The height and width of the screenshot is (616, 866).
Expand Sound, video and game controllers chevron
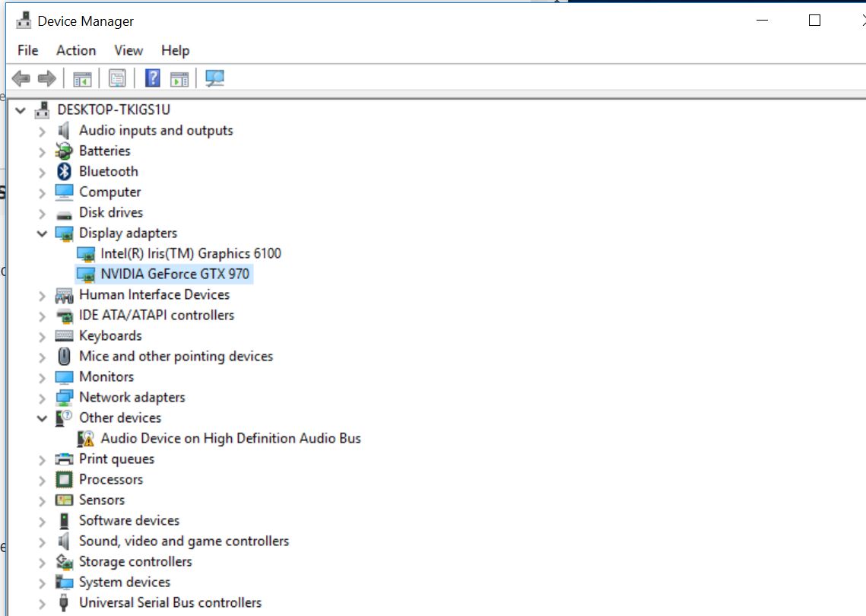click(42, 542)
